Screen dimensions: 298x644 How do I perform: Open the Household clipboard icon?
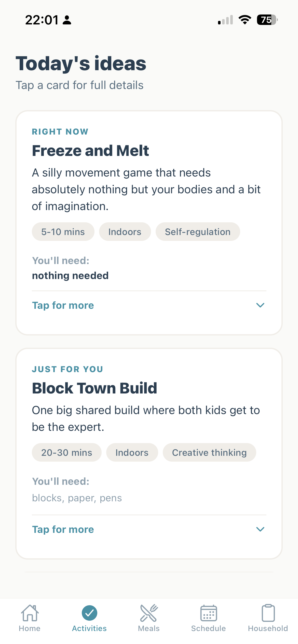(268, 613)
